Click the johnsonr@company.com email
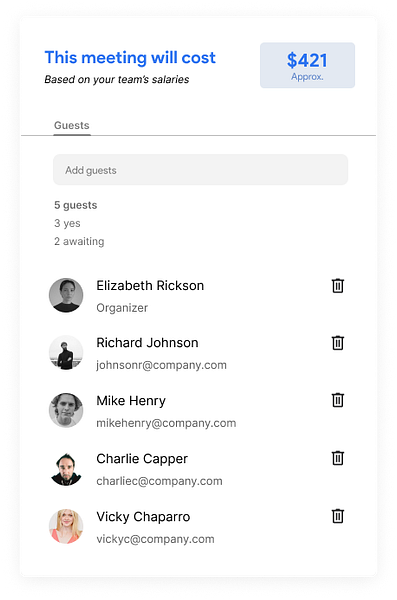 tap(161, 365)
